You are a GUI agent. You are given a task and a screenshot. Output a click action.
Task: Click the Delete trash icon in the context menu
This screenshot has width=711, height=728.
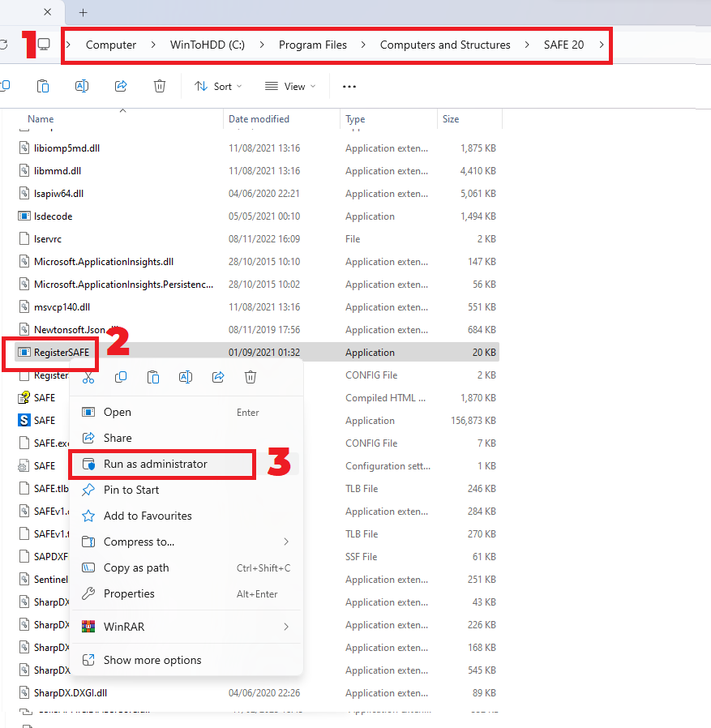pyautogui.click(x=250, y=377)
